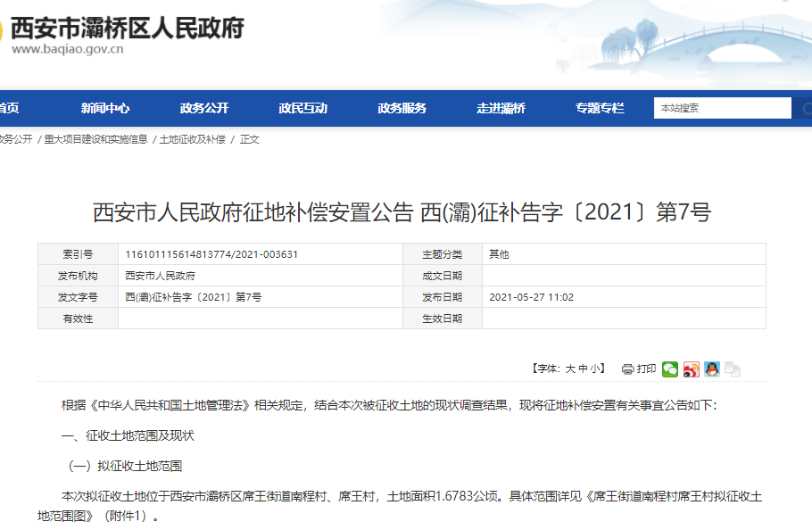Click the 西安市灞桥区人民政府 site title

(x=127, y=28)
